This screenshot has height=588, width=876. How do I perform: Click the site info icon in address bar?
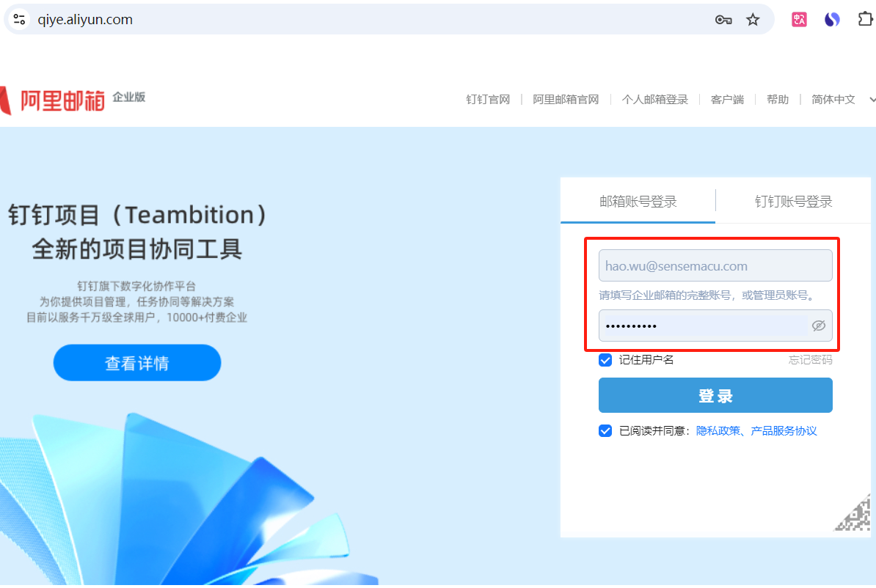(x=19, y=20)
